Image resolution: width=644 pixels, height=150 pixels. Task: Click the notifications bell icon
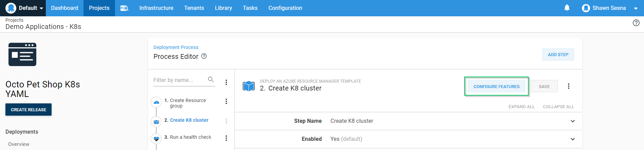click(x=567, y=8)
